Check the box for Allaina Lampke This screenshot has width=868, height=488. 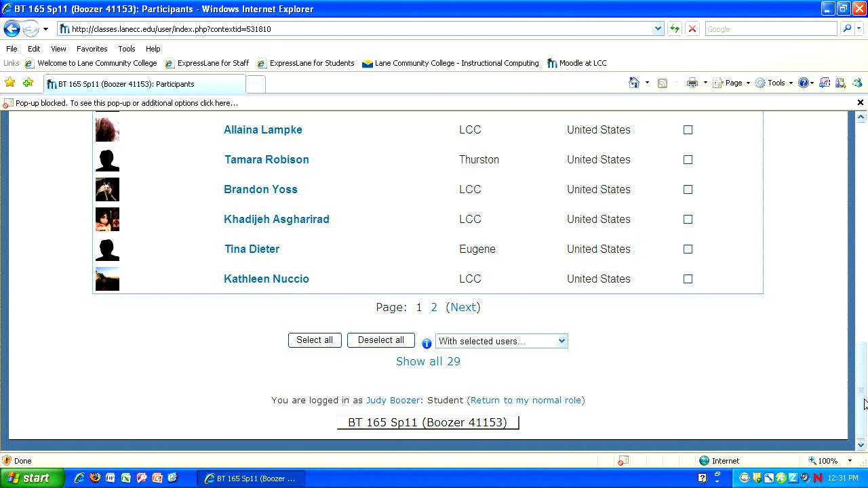(x=688, y=130)
